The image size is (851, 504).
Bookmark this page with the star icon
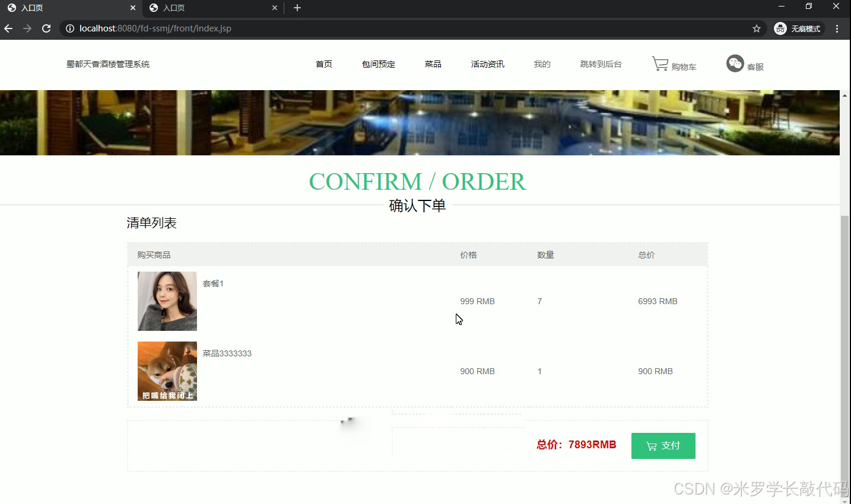click(757, 28)
